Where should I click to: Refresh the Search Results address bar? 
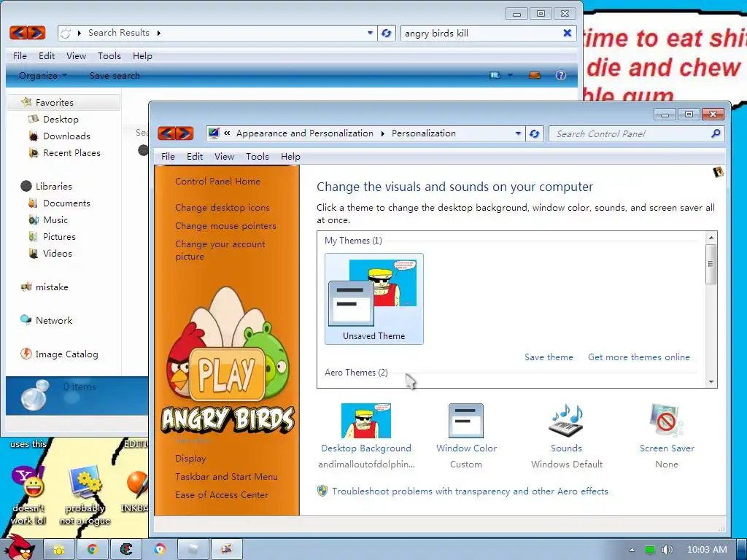pyautogui.click(x=387, y=33)
